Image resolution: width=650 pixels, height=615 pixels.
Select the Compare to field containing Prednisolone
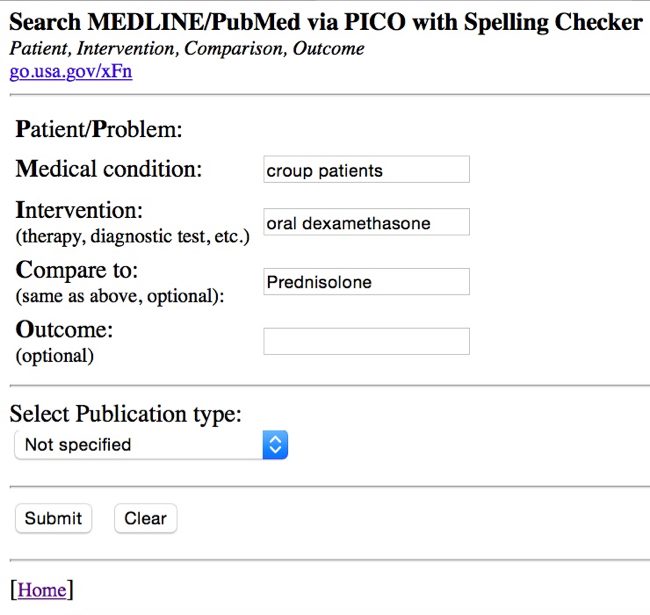pos(366,282)
